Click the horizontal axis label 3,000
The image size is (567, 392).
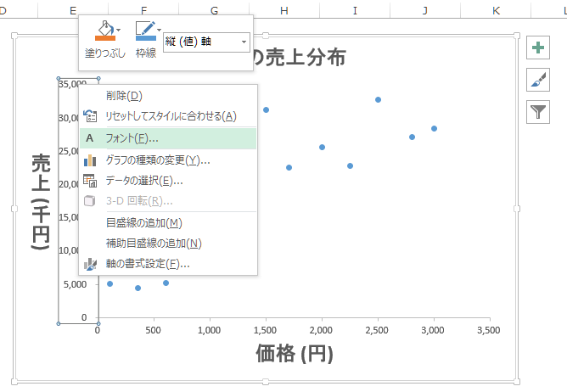point(433,330)
